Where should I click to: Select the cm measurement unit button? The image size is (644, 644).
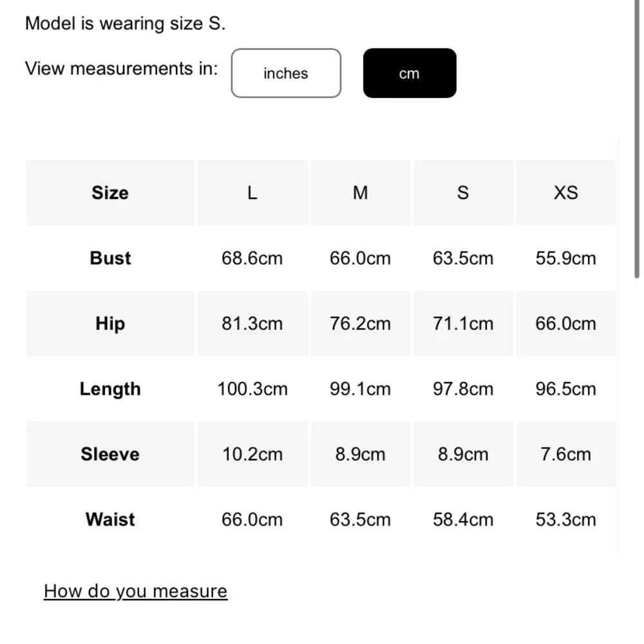(x=410, y=73)
